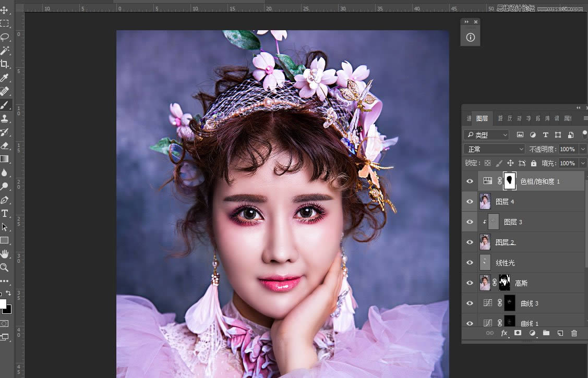Select the Horizontal Type tool
588x378 pixels.
[x=5, y=213]
